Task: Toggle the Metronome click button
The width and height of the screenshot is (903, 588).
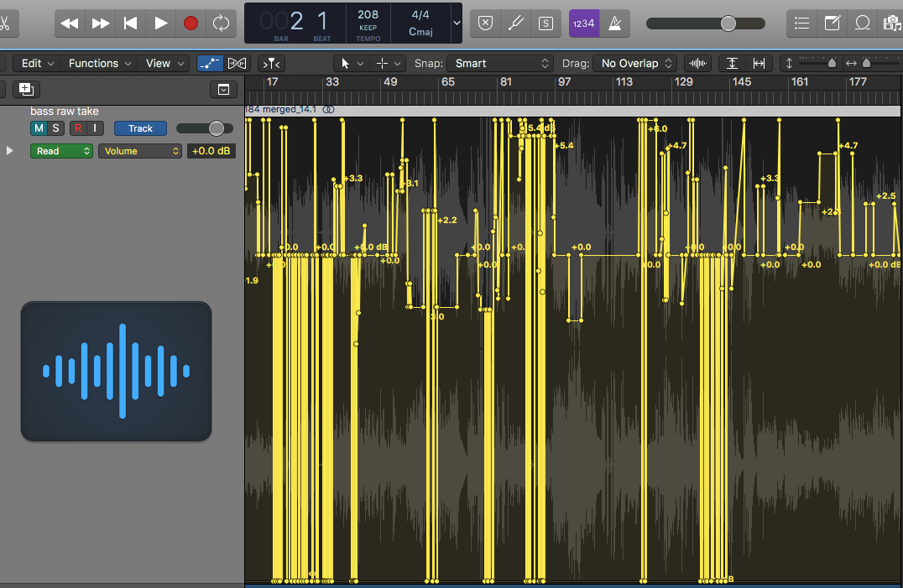Action: coord(614,23)
